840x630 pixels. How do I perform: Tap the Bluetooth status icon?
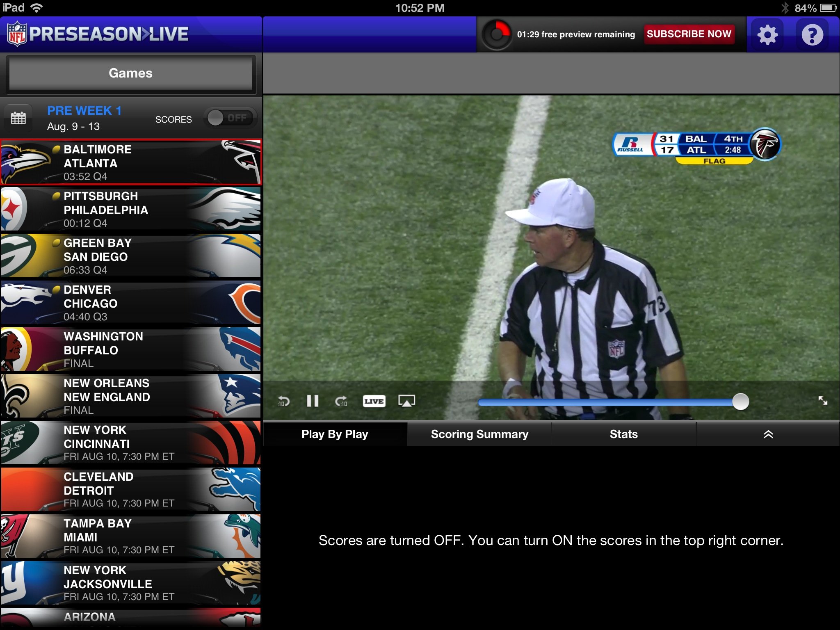(785, 8)
